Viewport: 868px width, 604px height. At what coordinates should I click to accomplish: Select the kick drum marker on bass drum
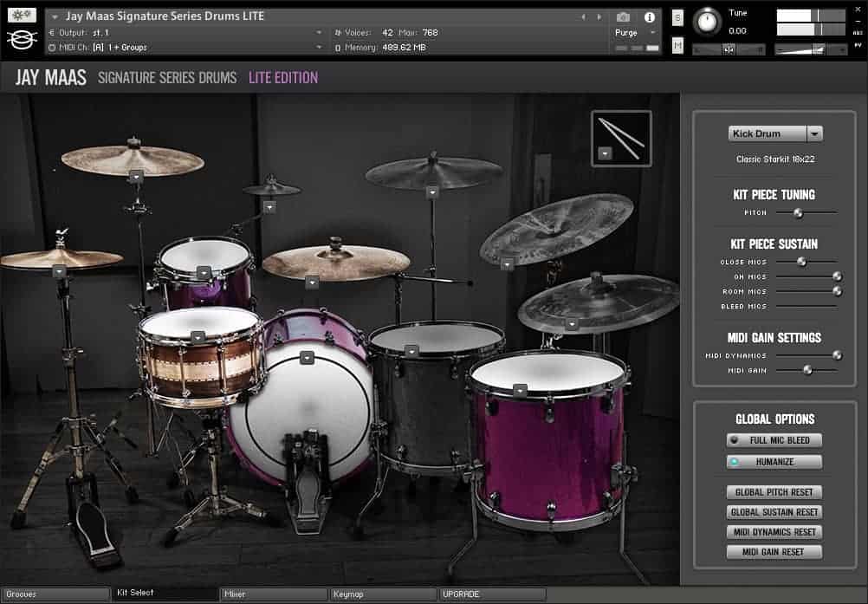click(306, 357)
